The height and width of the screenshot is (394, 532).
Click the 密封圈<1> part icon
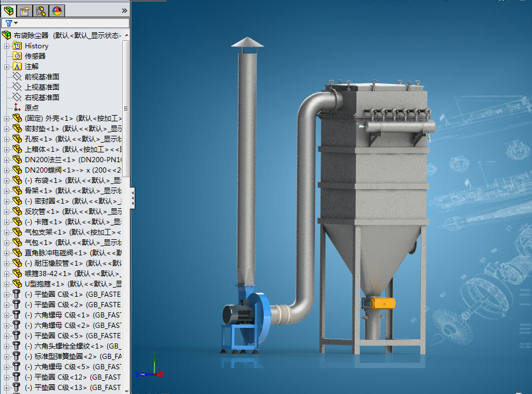[17, 201]
